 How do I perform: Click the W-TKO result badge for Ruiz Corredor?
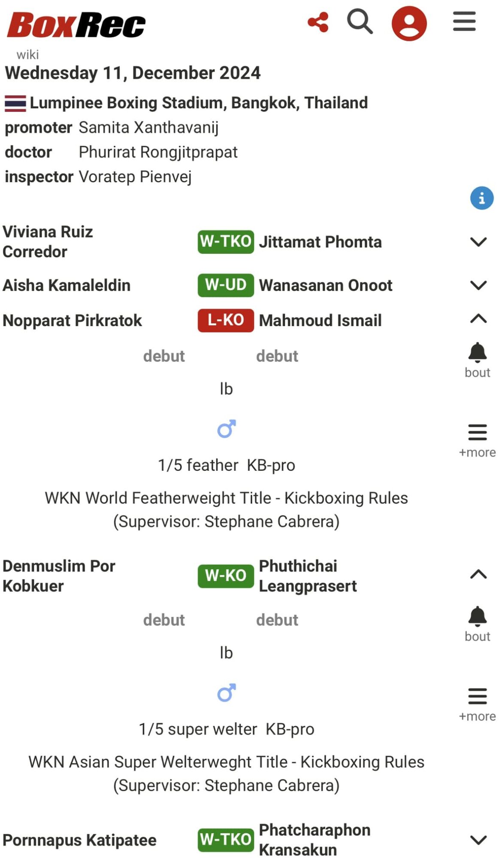click(x=226, y=242)
